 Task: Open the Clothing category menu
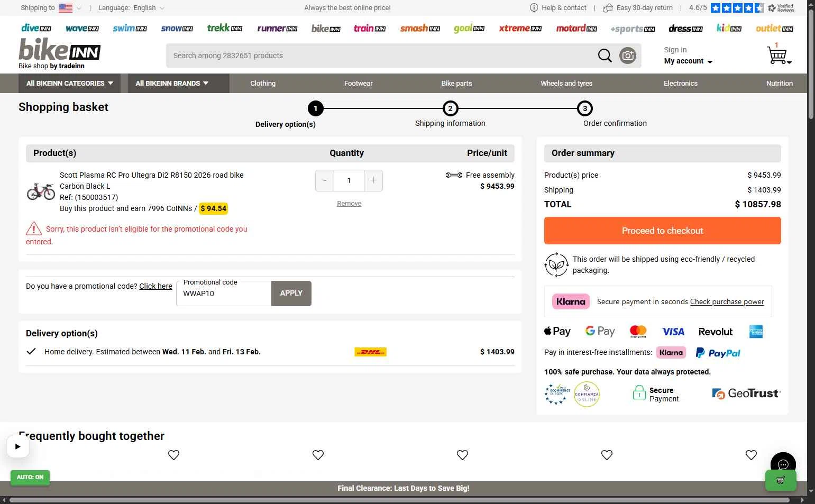(263, 84)
